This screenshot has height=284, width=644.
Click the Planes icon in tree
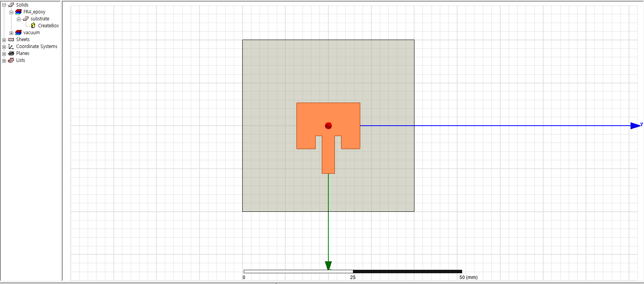tap(11, 53)
